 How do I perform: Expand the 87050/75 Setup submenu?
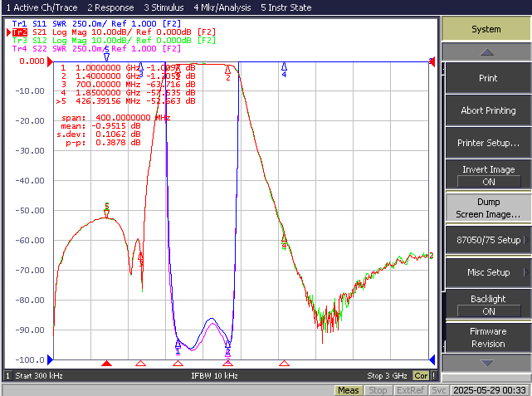pyautogui.click(x=488, y=240)
